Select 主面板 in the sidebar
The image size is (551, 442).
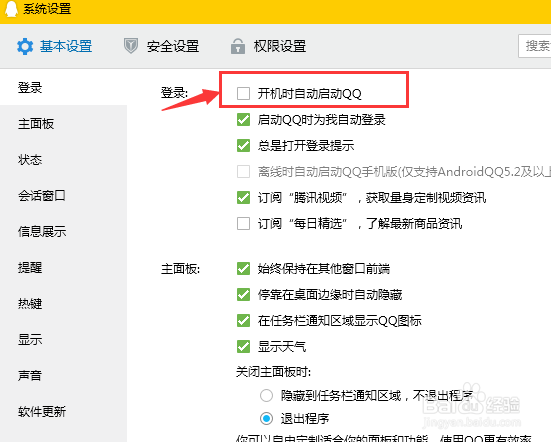tap(36, 124)
